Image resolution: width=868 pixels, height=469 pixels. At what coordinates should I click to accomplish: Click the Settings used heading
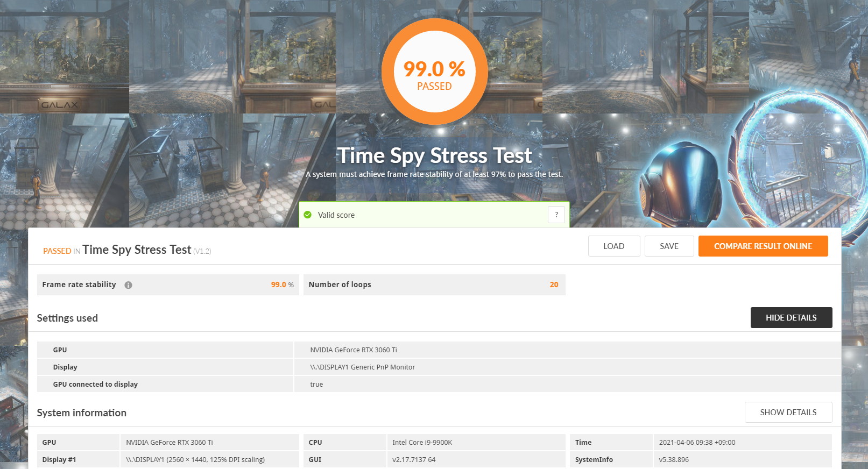(67, 318)
